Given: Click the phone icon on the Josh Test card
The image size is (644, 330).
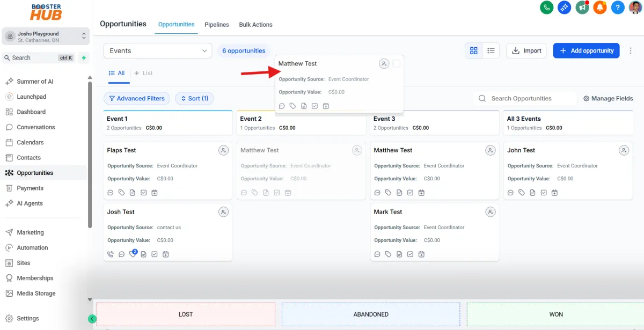Looking at the screenshot, I should 110,254.
